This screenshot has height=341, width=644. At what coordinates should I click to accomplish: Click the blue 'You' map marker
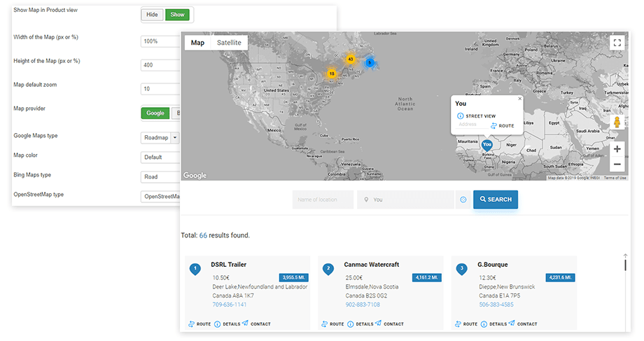(x=487, y=144)
